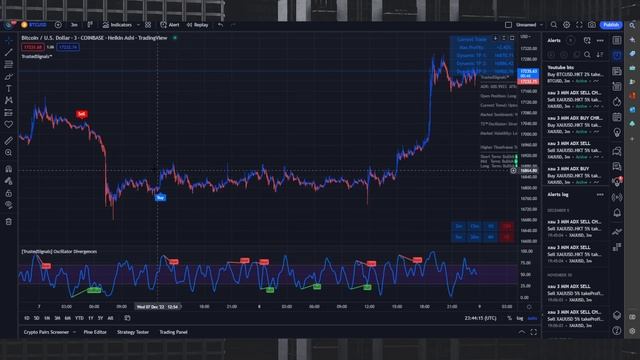Open the chart patterns tool
Screen dimensions: 640x360
(9, 100)
